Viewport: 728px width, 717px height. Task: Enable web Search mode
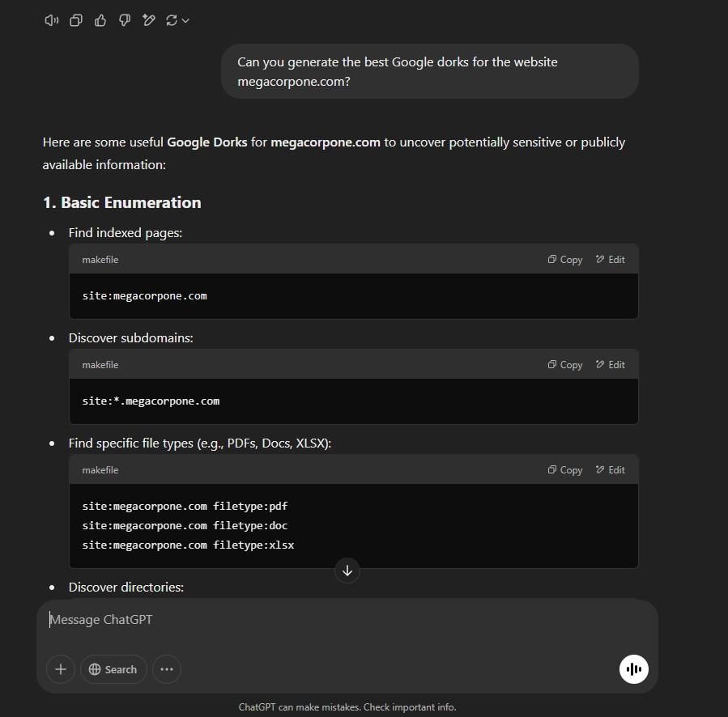(x=113, y=669)
